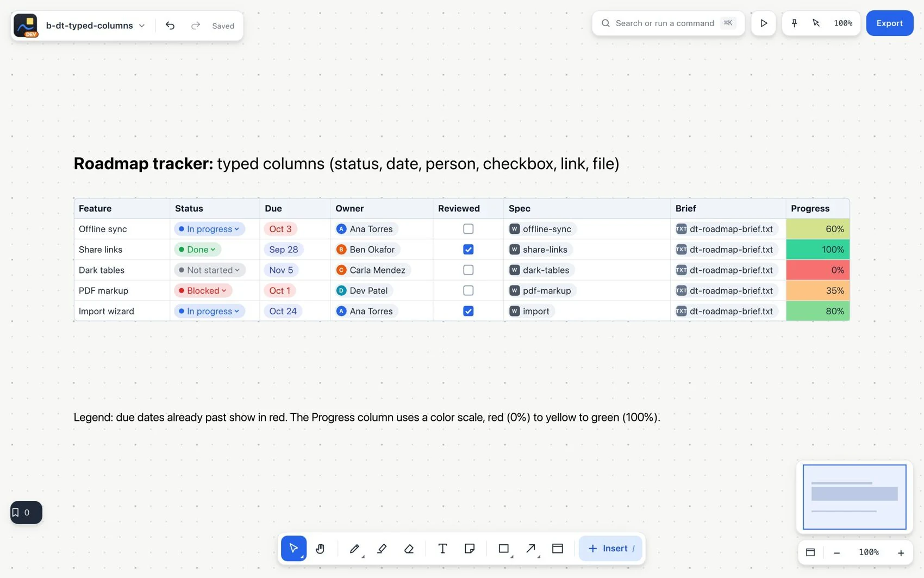Select the Arrow connector tool
The height and width of the screenshot is (578, 924).
531,548
